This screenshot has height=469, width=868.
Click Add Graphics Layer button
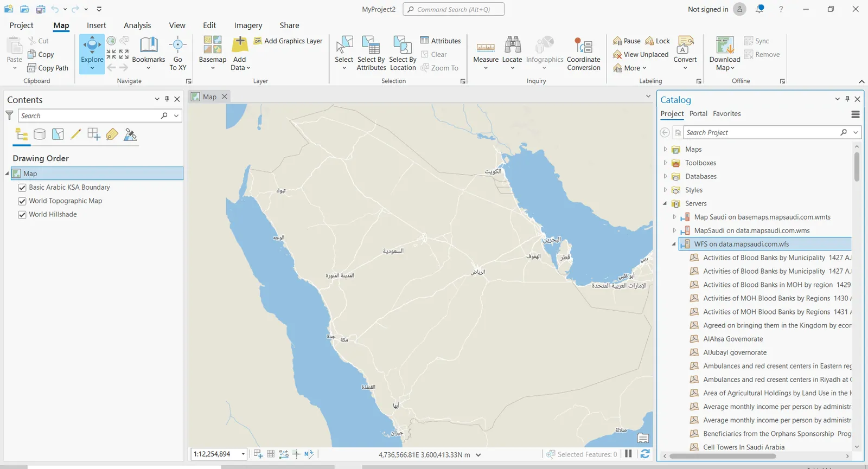click(288, 41)
